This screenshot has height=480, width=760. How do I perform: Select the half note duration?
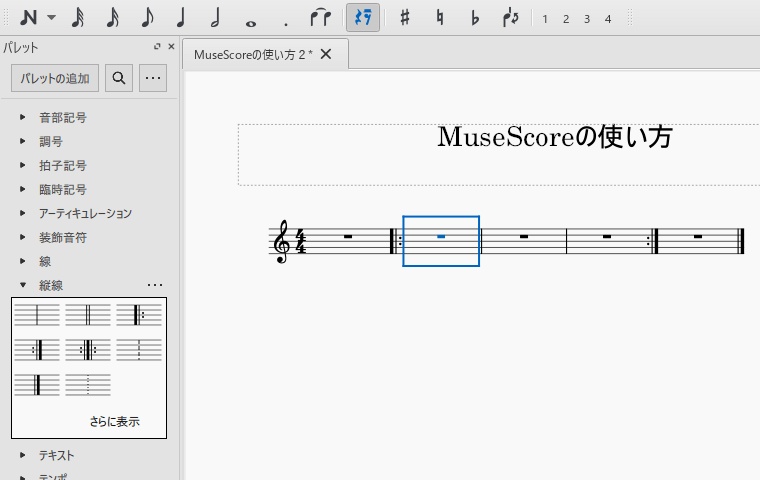pyautogui.click(x=216, y=18)
